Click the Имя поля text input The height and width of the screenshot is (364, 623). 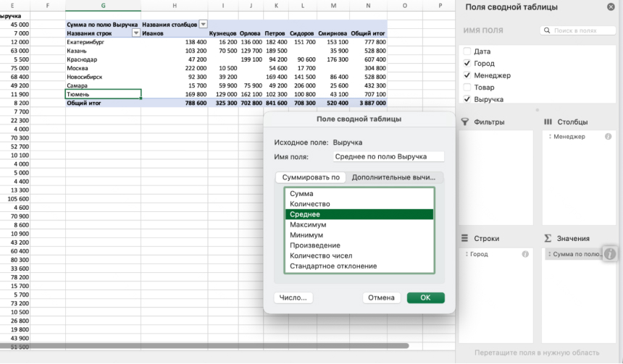coord(388,157)
